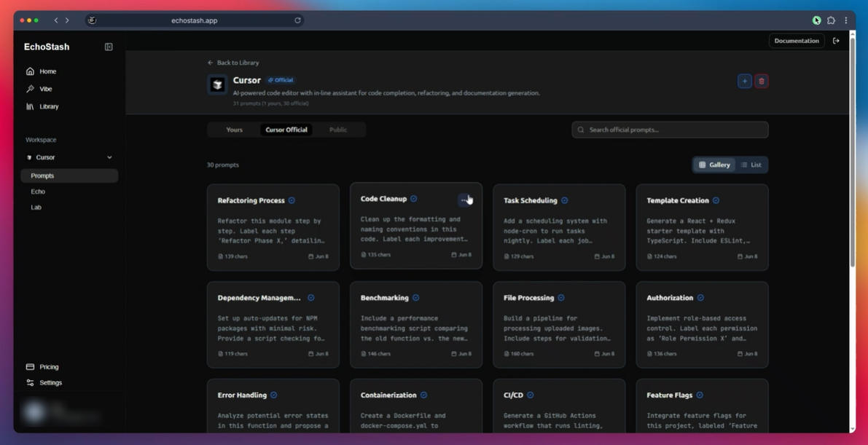The image size is (868, 445).
Task: Click the green profile icon in the browser toolbar
Action: pyautogui.click(x=816, y=20)
